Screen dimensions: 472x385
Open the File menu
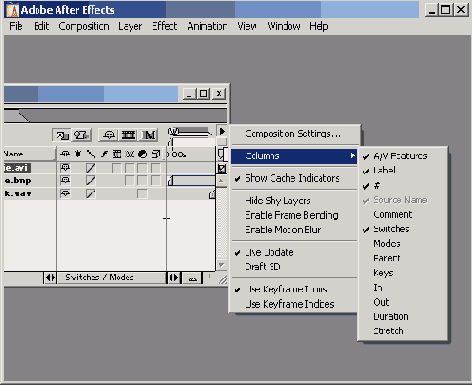click(x=16, y=26)
